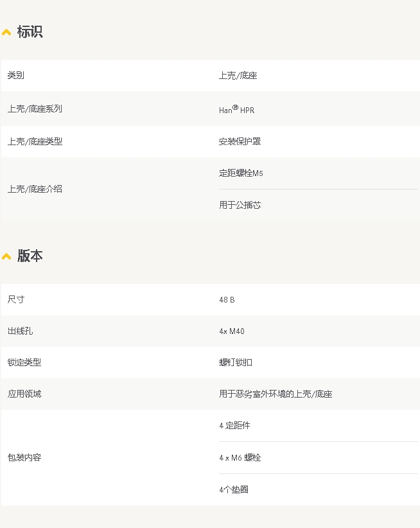Collapse the 标识 section chevron
Screen dimensions: 420x528
(x=6, y=32)
